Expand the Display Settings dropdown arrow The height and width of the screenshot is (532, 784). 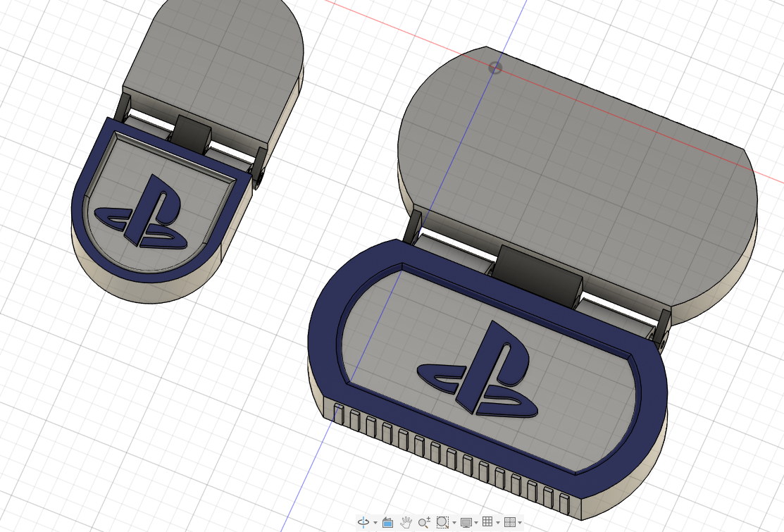pyautogui.click(x=476, y=523)
